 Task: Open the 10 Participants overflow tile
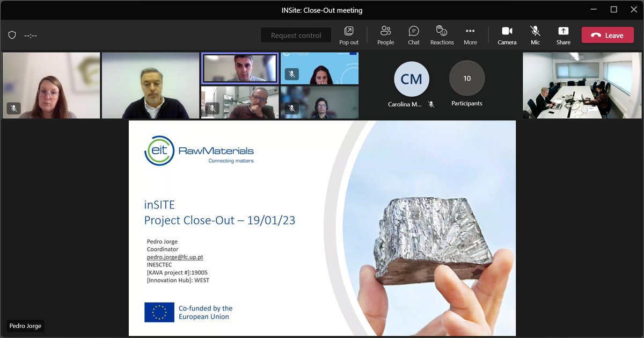(x=467, y=79)
